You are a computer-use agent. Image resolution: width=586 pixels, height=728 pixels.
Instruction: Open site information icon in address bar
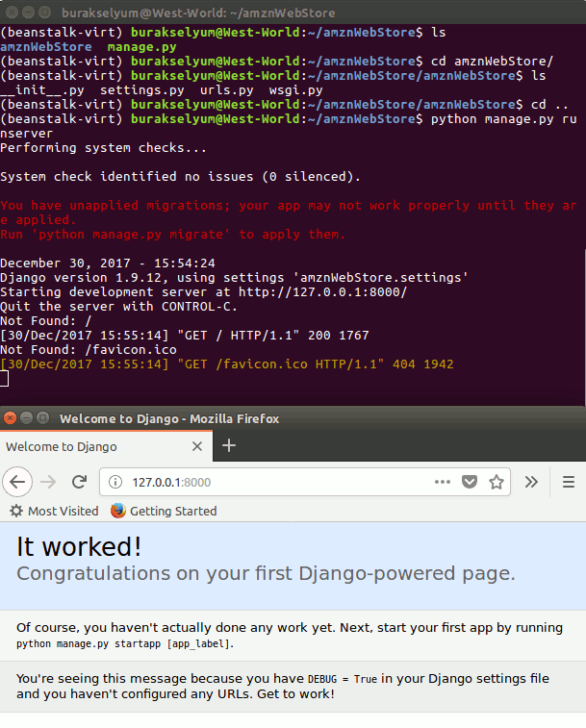(x=115, y=482)
